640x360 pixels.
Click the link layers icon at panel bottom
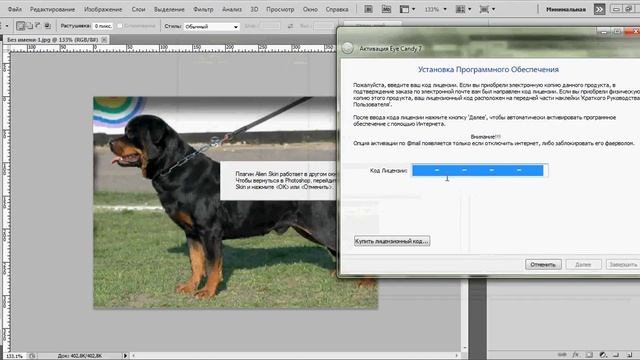coord(562,355)
